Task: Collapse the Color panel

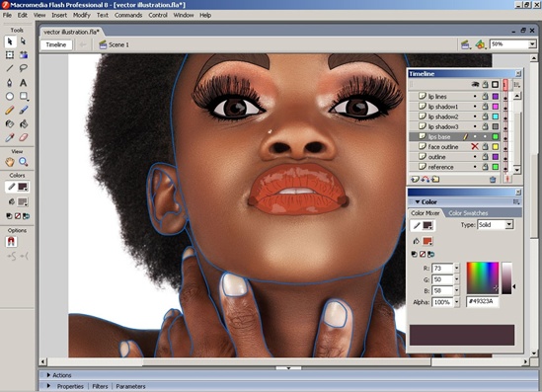Action: point(418,201)
